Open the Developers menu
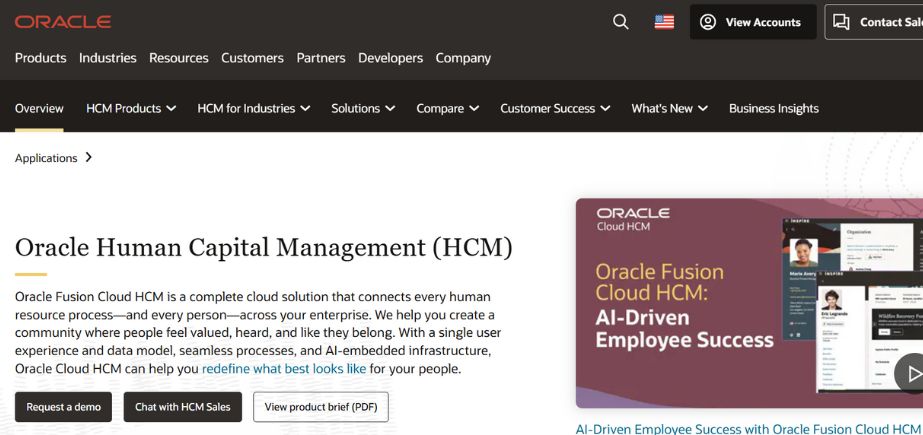The image size is (923, 435). click(x=390, y=58)
